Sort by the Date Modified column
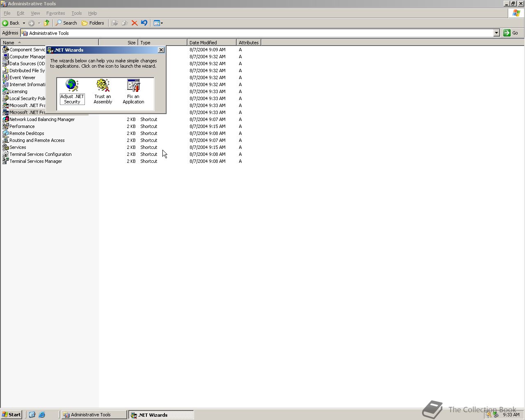Image resolution: width=525 pixels, height=420 pixels. (x=212, y=43)
